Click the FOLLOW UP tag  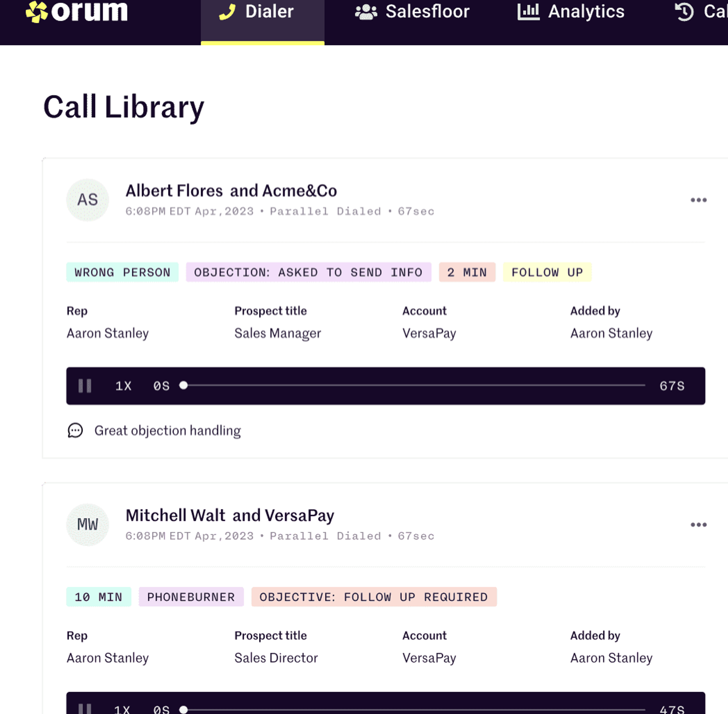(x=547, y=272)
